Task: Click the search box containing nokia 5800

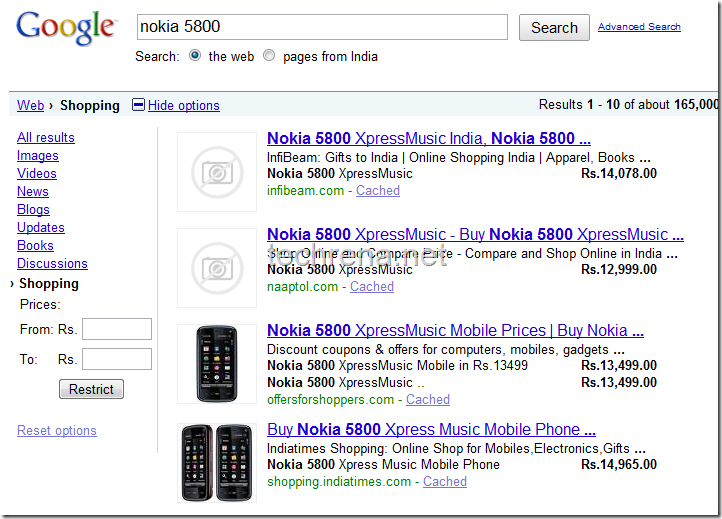Action: pyautogui.click(x=322, y=27)
